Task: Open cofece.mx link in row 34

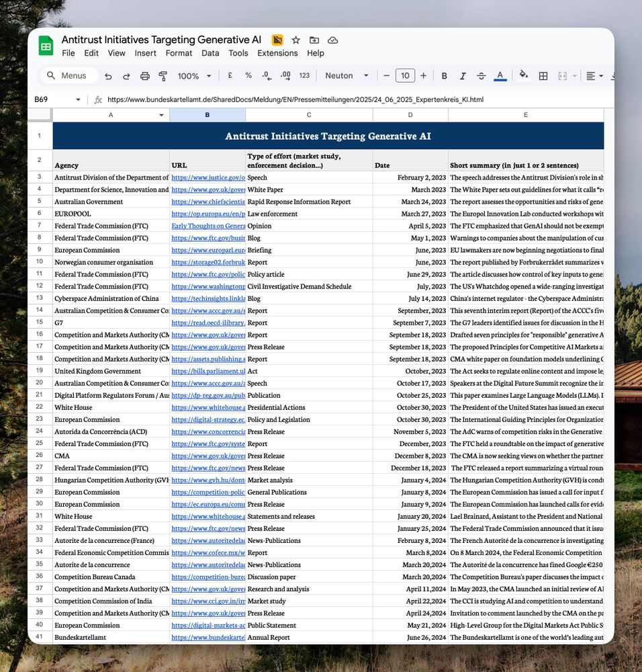Action: [208, 553]
